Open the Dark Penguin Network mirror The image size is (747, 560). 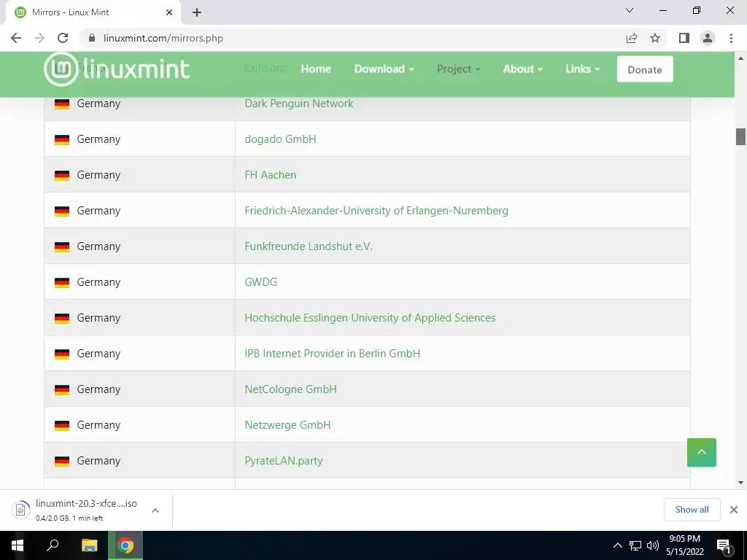pos(298,104)
